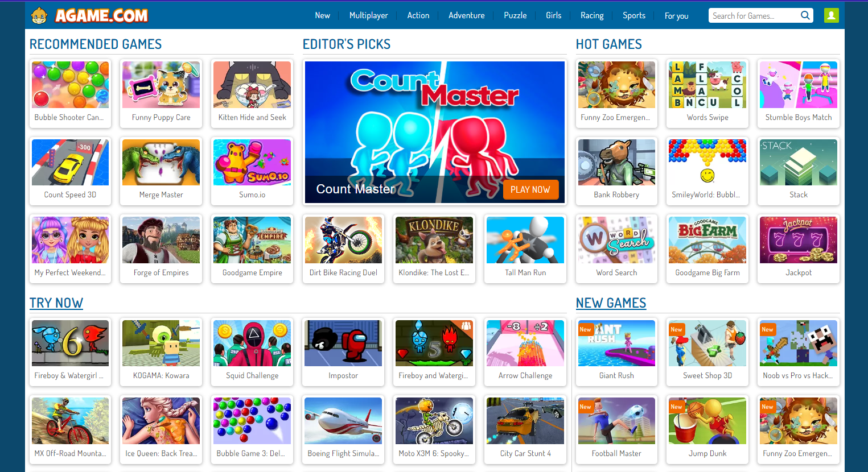Select the Racing menu item
Viewport: 868px width, 472px height.
[x=592, y=15]
